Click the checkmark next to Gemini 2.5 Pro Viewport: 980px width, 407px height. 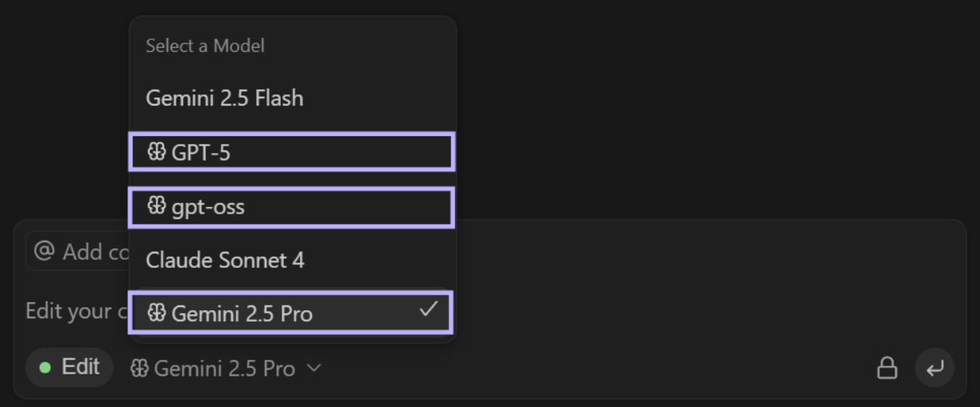pyautogui.click(x=429, y=309)
